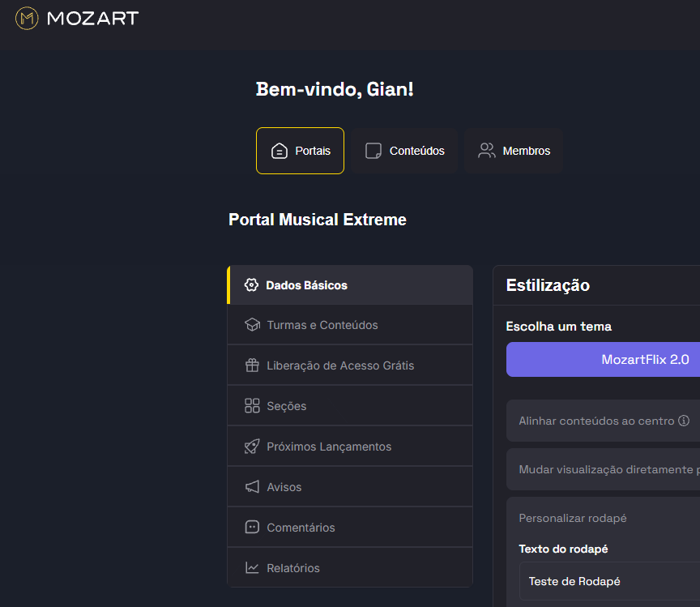Click the Seções grid icon

tap(252, 406)
